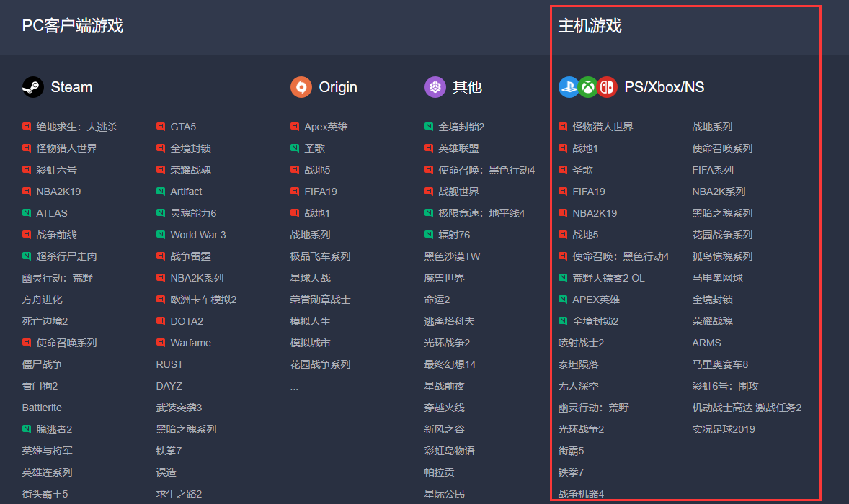Image resolution: width=849 pixels, height=504 pixels.
Task: Select the Battlerite game link
Action: point(42,408)
